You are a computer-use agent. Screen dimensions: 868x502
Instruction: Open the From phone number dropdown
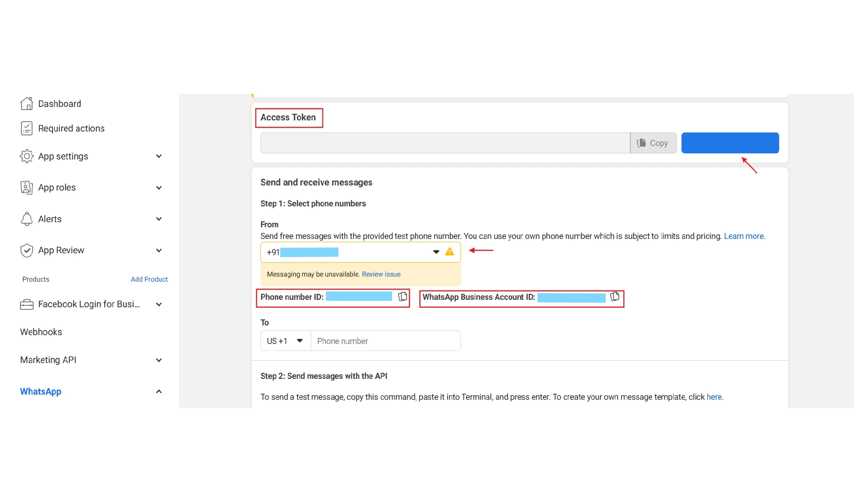coord(436,252)
